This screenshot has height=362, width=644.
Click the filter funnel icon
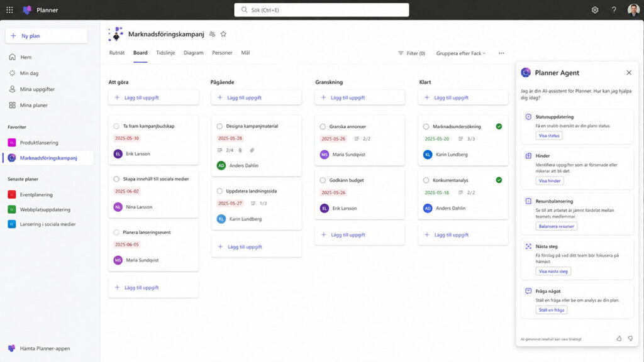pos(401,53)
